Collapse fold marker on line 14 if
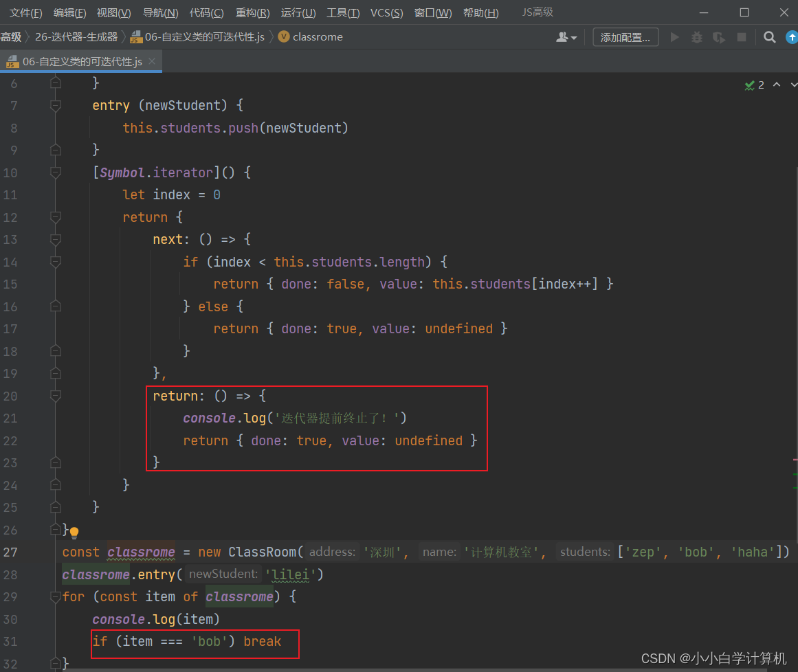This screenshot has width=798, height=672. click(56, 262)
